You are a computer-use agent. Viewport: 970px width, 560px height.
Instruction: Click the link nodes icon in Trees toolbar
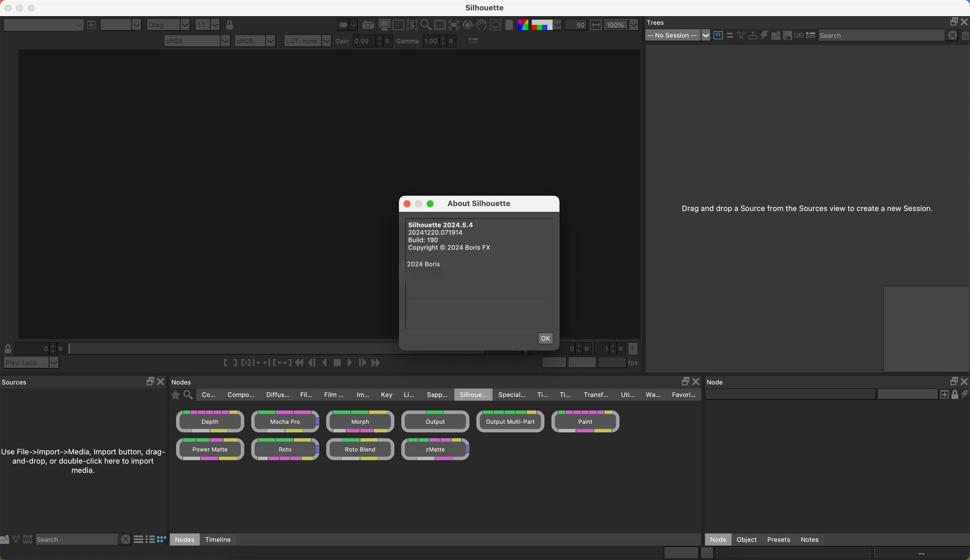[799, 35]
